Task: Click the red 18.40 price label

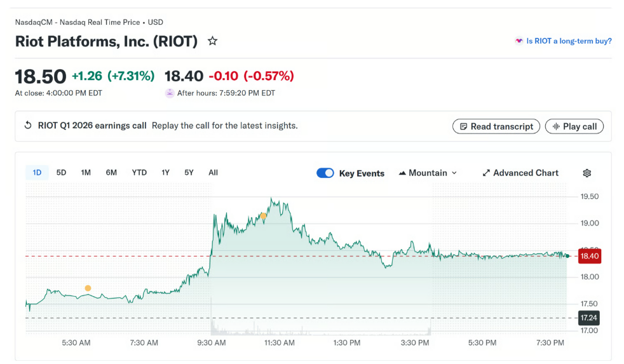Action: click(590, 256)
